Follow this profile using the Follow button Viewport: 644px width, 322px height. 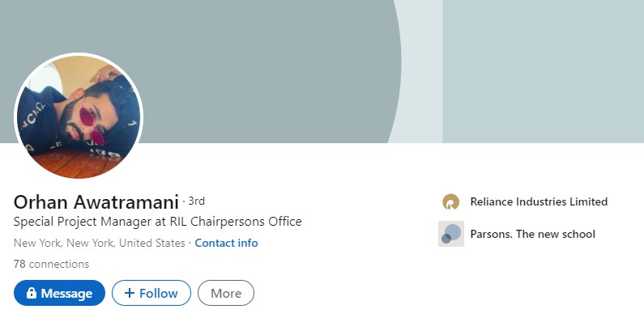pos(151,293)
